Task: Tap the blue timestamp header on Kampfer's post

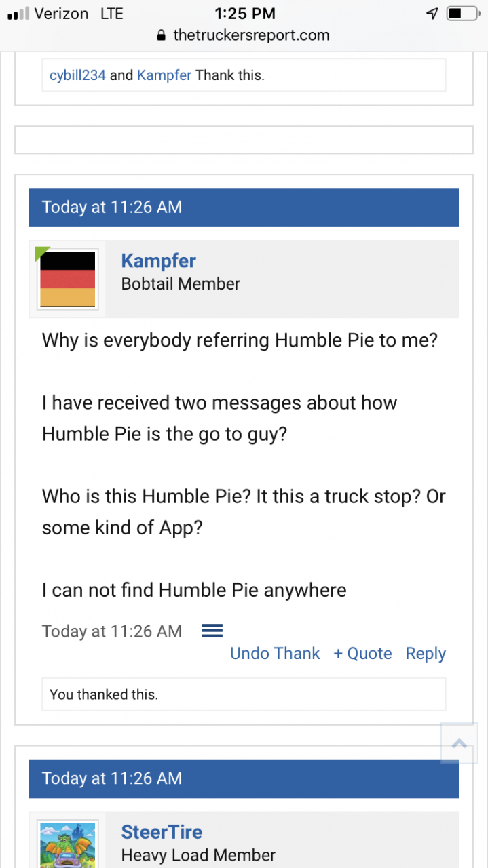Action: pos(112,207)
